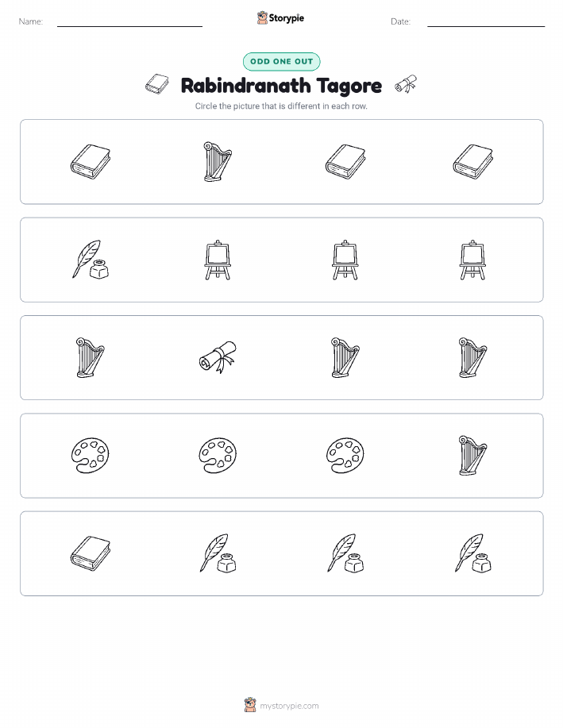Click the Date line field
The height and width of the screenshot is (728, 563).
point(486,21)
